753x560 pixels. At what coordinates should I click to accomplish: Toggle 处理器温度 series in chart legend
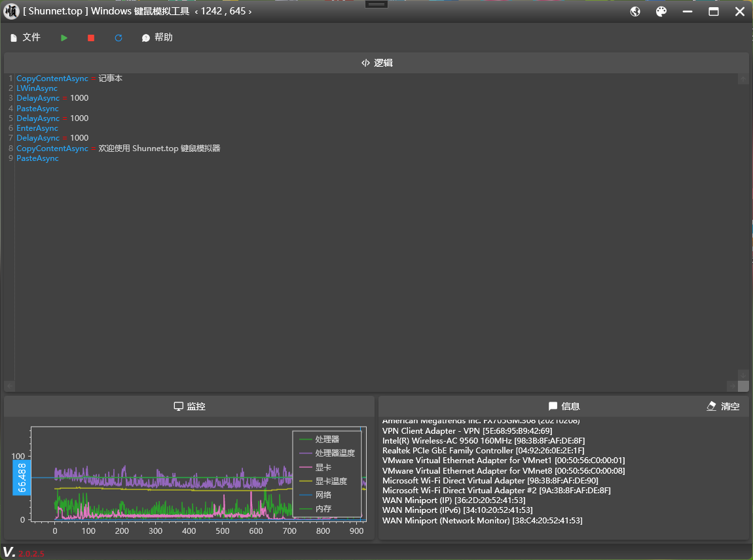(x=335, y=453)
